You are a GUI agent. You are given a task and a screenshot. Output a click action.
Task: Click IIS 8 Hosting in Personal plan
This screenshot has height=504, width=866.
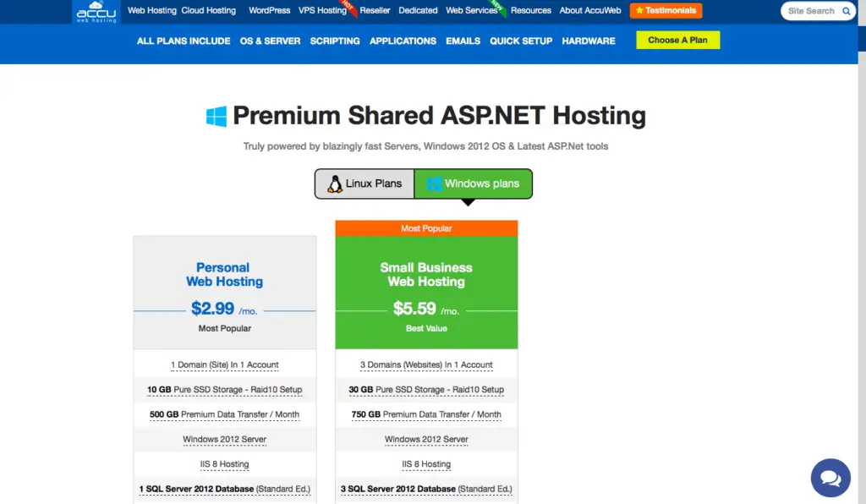coord(224,464)
